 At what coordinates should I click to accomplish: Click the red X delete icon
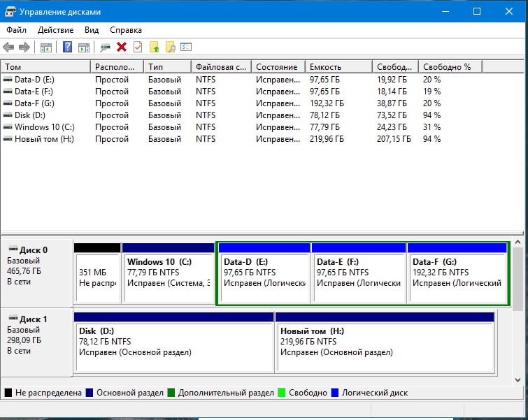pyautogui.click(x=122, y=47)
